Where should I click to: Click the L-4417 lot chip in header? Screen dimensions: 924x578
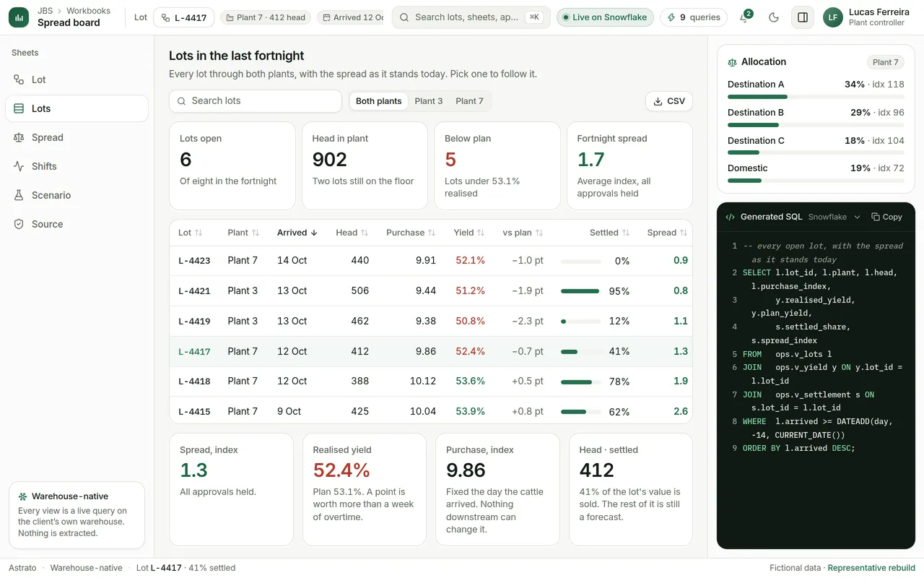(x=183, y=17)
